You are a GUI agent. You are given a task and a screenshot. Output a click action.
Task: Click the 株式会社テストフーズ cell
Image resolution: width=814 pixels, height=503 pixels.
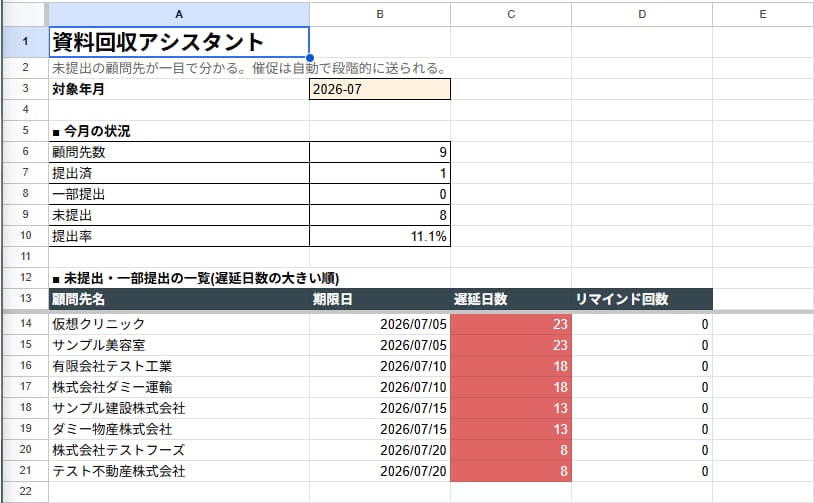[179, 450]
